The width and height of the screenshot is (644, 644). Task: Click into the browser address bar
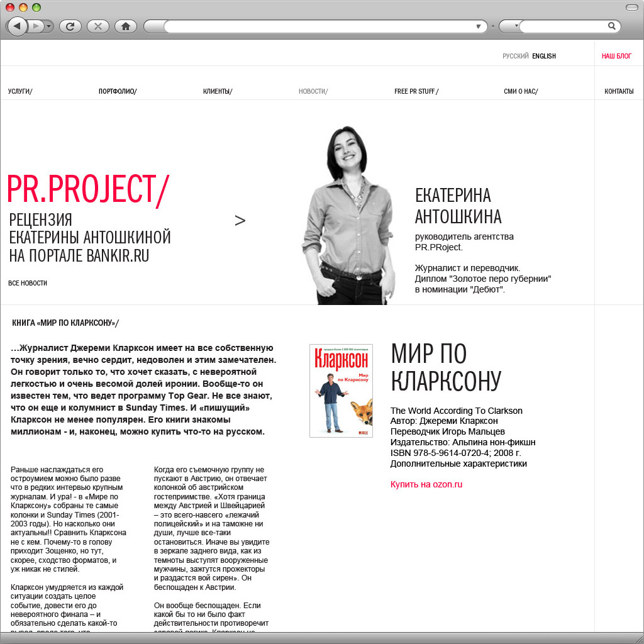pos(319,26)
